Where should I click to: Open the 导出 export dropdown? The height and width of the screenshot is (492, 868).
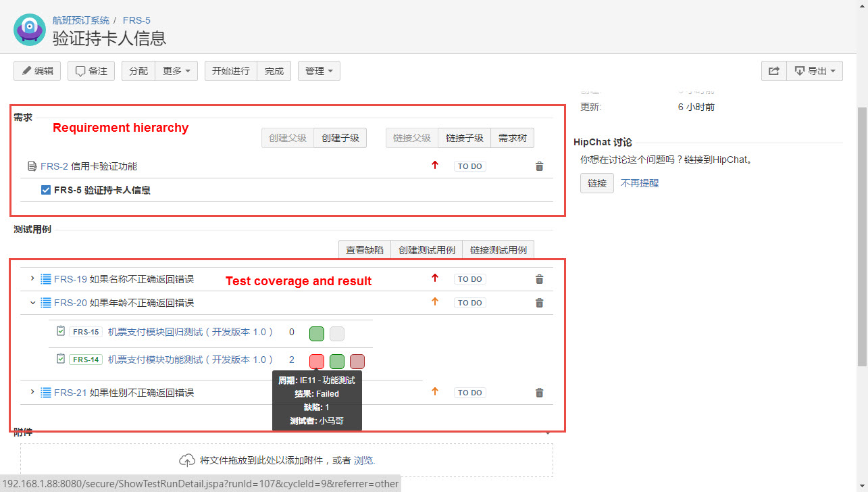pyautogui.click(x=815, y=71)
